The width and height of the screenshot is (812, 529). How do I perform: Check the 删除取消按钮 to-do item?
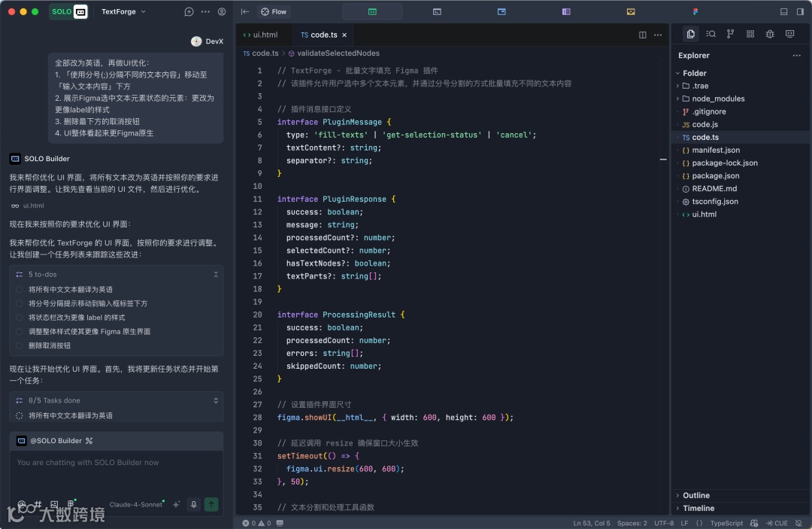pyautogui.click(x=19, y=345)
